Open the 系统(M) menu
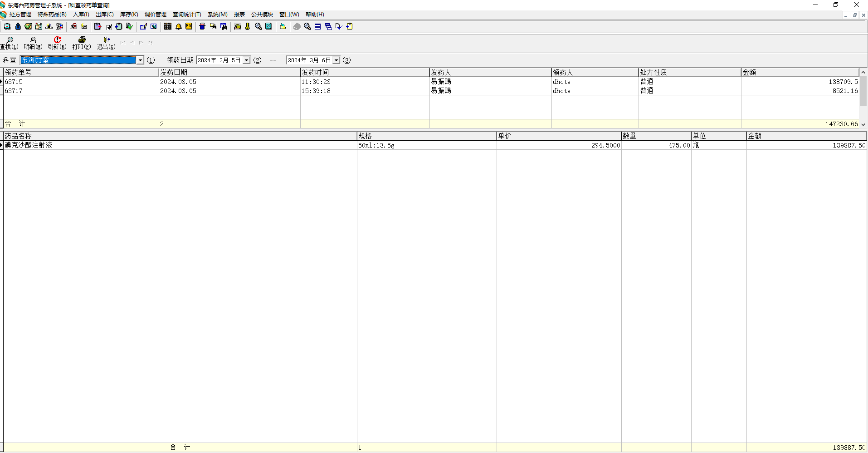 (x=218, y=15)
